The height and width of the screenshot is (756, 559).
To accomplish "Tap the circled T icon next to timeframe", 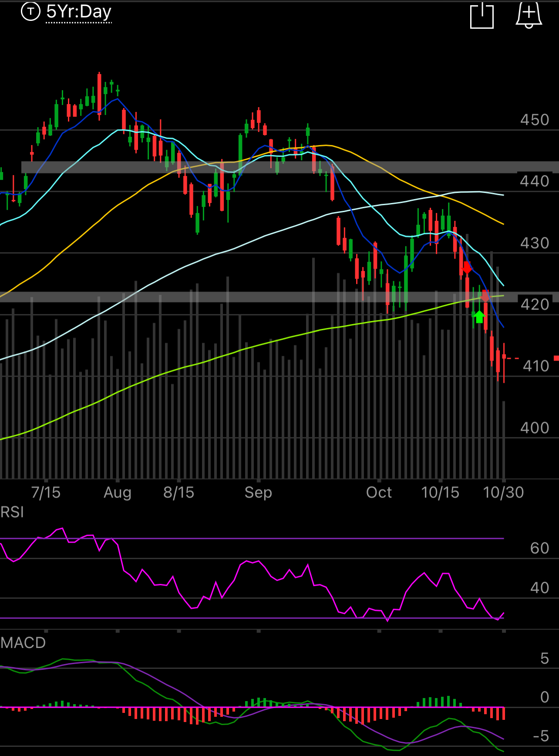I will [x=30, y=11].
